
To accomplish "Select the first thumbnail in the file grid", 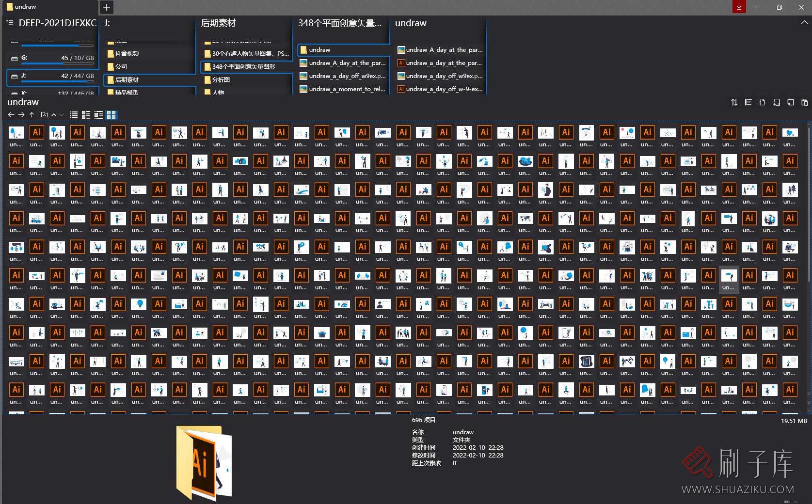I will [x=16, y=133].
